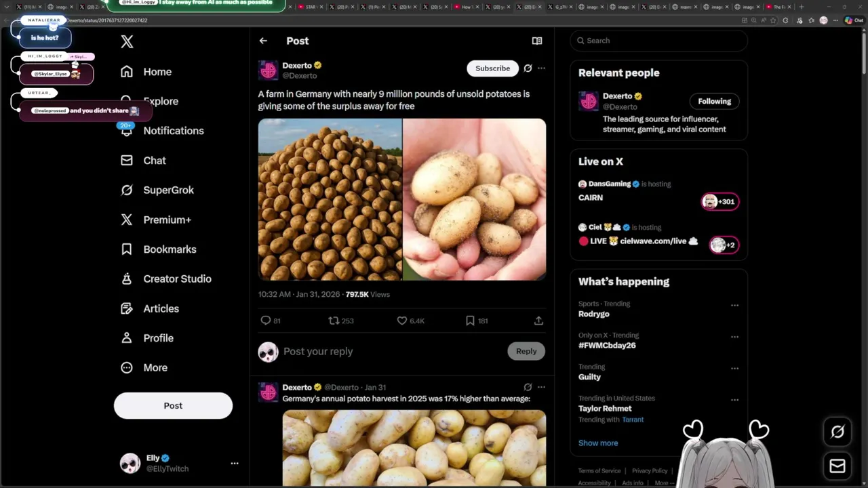Click the Tarrant trending link
This screenshot has height=488, width=868.
click(x=633, y=420)
